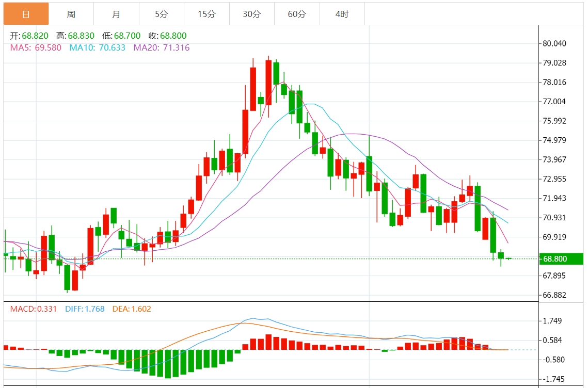The width and height of the screenshot is (588, 388).
Task: Click the 高: 68.830 high price
Action: pyautogui.click(x=75, y=36)
